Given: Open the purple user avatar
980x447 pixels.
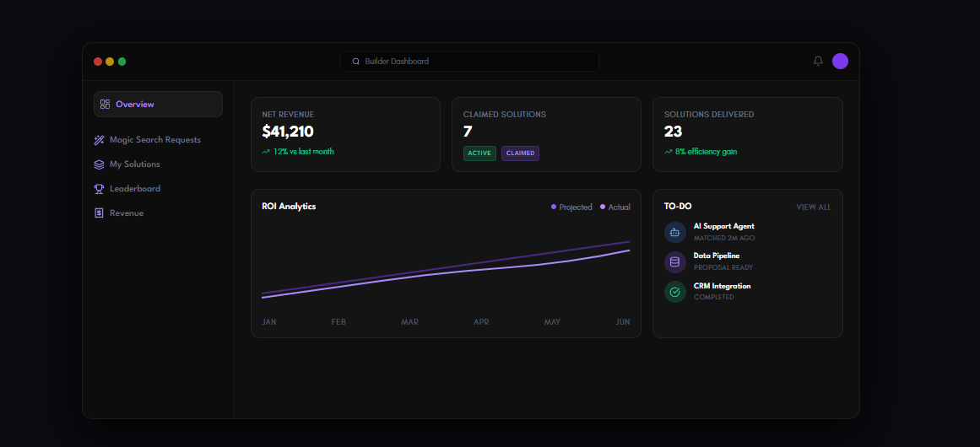Looking at the screenshot, I should pyautogui.click(x=840, y=62).
